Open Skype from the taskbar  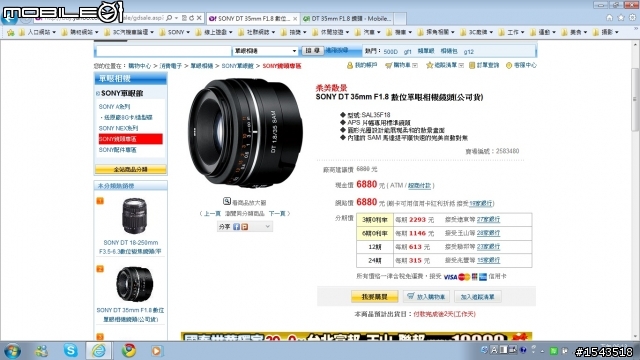(71, 351)
